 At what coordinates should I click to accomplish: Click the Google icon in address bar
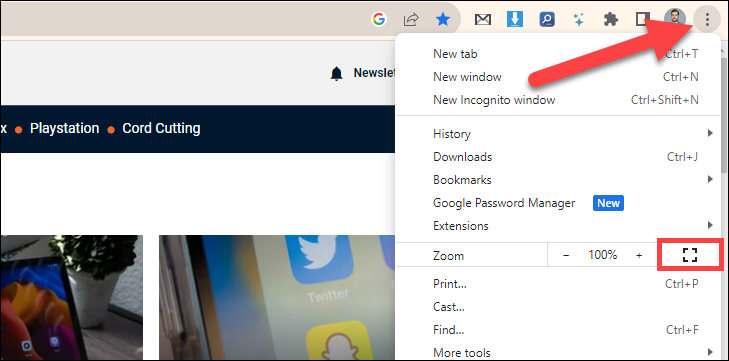coord(379,19)
